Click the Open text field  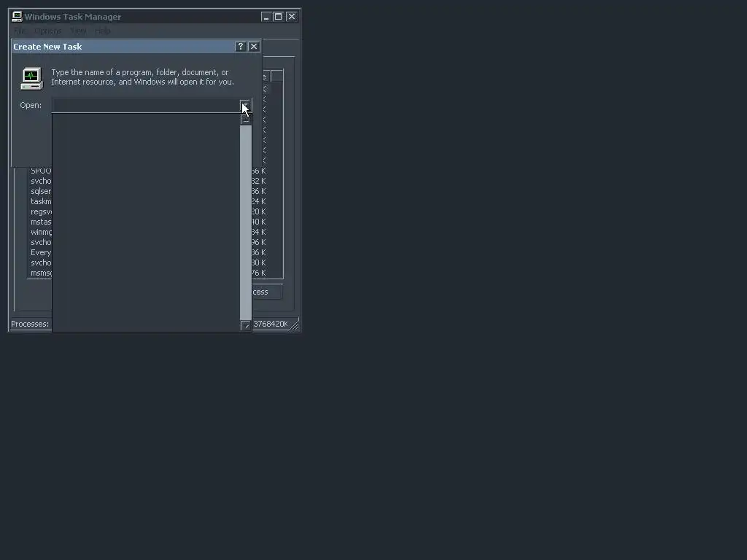click(145, 105)
